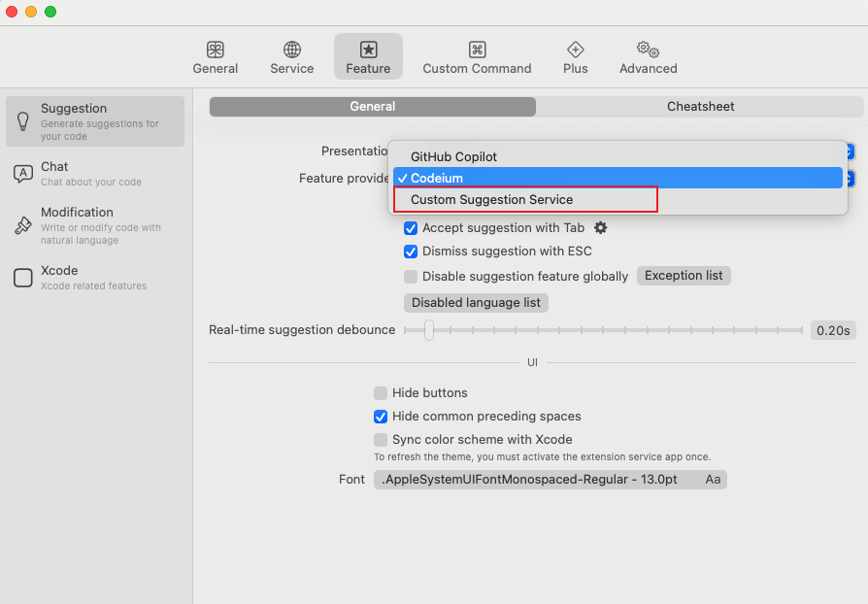The image size is (868, 604).
Task: Switch to the Cheatsheet tab
Action: click(700, 107)
